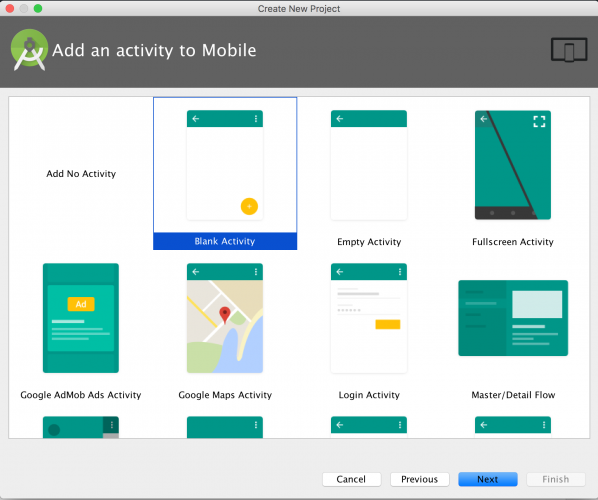Click the back arrow in Empty Activity thumbnail
The height and width of the screenshot is (500, 598).
click(339, 119)
